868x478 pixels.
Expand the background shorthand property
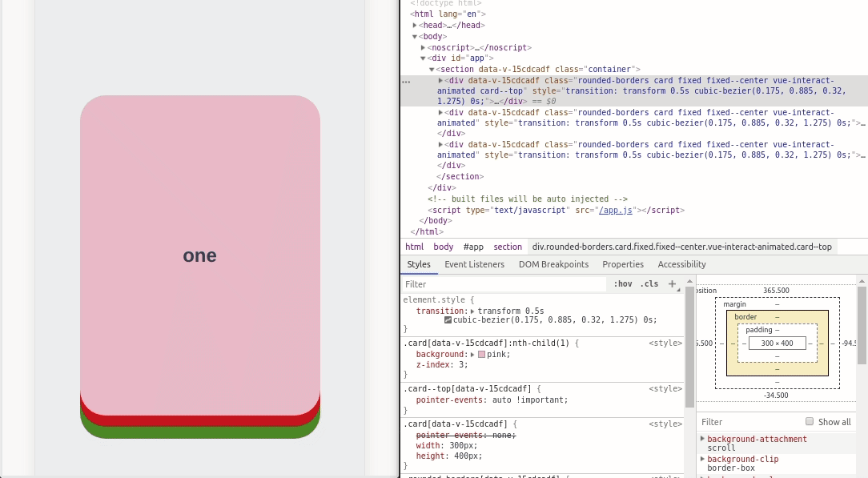[472, 354]
